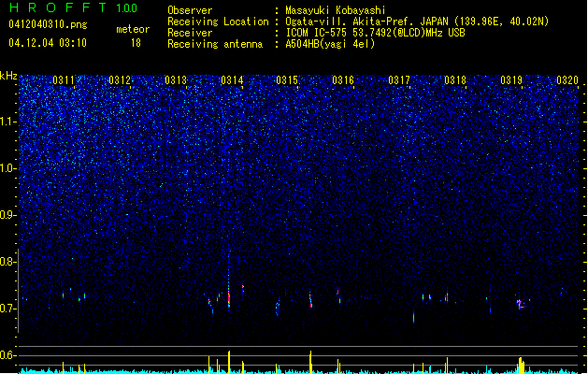588x374 pixels.
Task: Click the 'Receiving Location' label
Action: point(218,22)
